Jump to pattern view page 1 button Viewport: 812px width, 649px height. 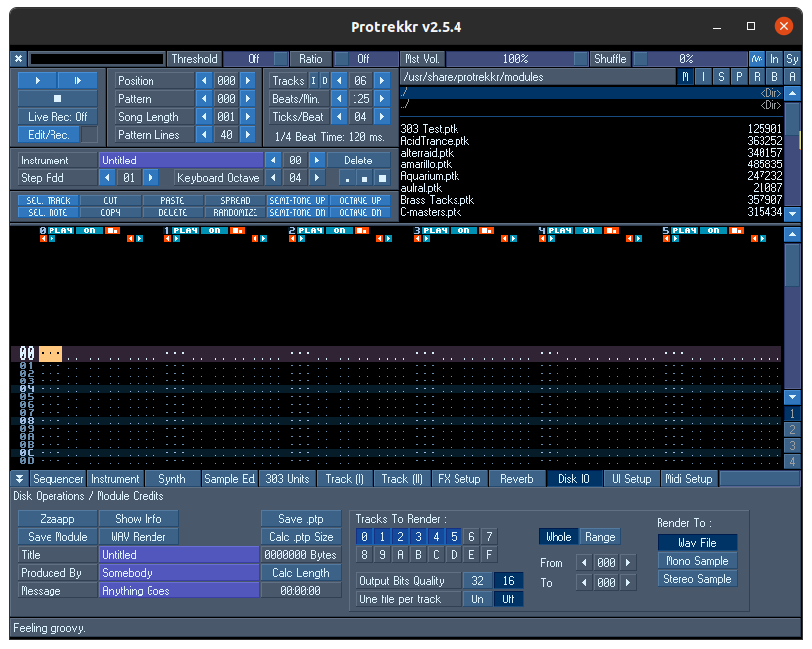click(x=792, y=413)
